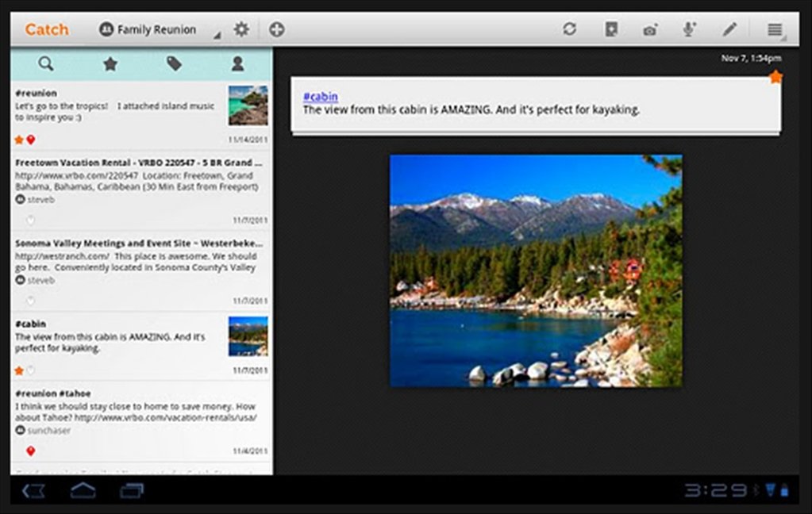Open Android recent apps button
The image size is (812, 514).
pos(132,490)
